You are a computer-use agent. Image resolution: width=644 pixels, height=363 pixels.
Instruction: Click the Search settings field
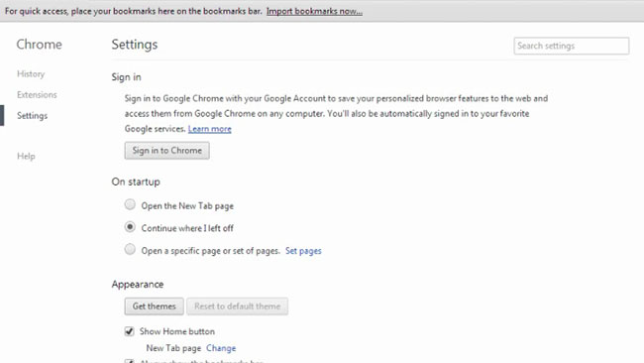pos(571,46)
